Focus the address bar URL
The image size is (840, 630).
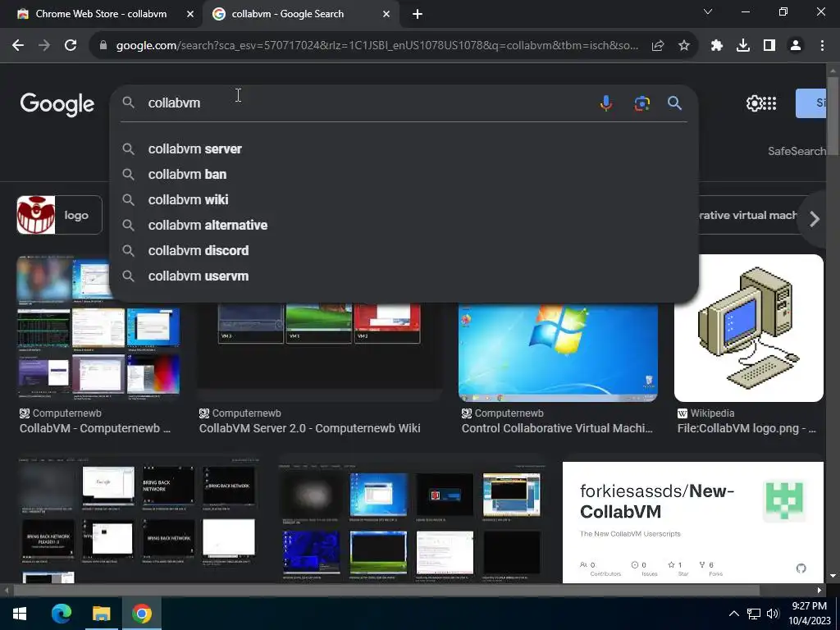coord(377,46)
